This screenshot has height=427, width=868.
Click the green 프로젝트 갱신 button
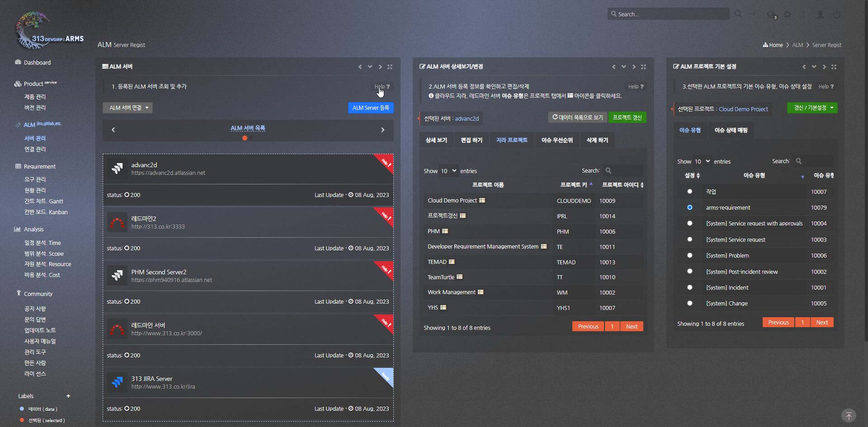click(627, 117)
